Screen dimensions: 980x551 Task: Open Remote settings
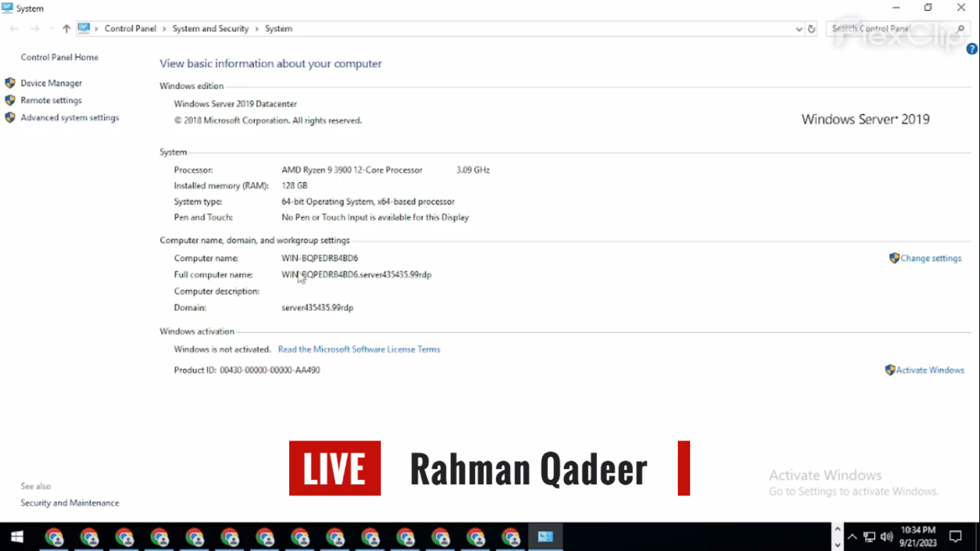pos(51,100)
